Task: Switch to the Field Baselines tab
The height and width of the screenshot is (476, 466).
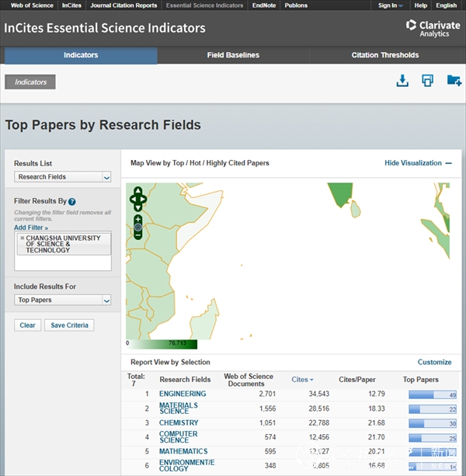Action: click(233, 55)
